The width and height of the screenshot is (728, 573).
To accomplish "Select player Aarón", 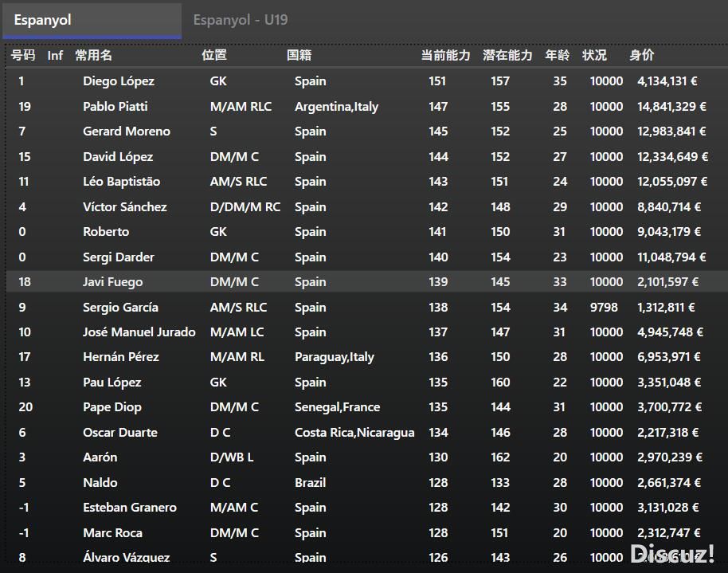I will (x=100, y=457).
